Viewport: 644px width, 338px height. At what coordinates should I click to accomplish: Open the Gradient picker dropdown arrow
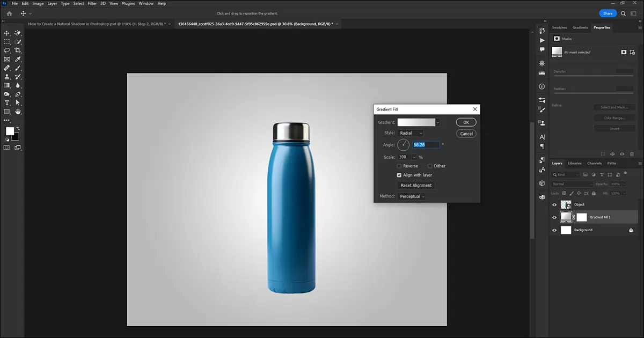(438, 122)
